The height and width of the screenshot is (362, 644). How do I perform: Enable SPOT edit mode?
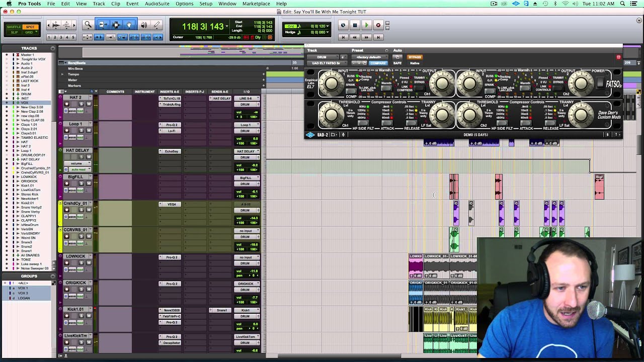30,27
